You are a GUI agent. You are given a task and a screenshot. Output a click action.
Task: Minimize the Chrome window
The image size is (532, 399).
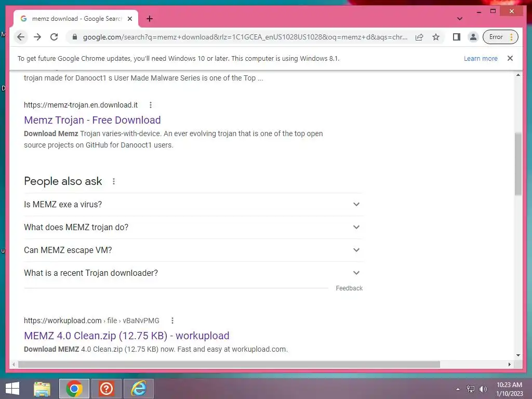pyautogui.click(x=479, y=11)
